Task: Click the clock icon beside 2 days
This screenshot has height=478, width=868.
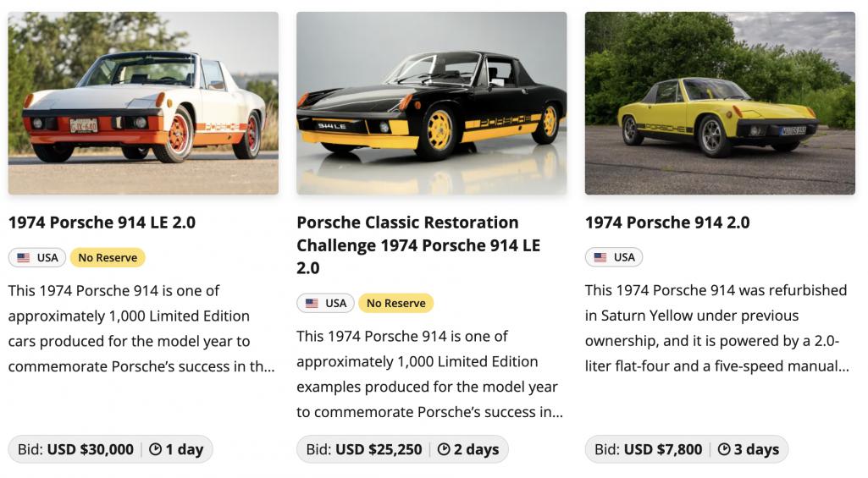Action: (x=444, y=449)
